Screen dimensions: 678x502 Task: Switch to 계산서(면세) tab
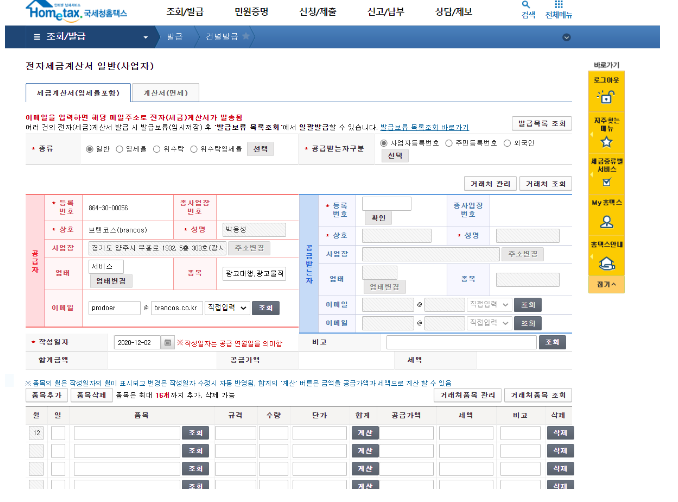[x=165, y=93]
